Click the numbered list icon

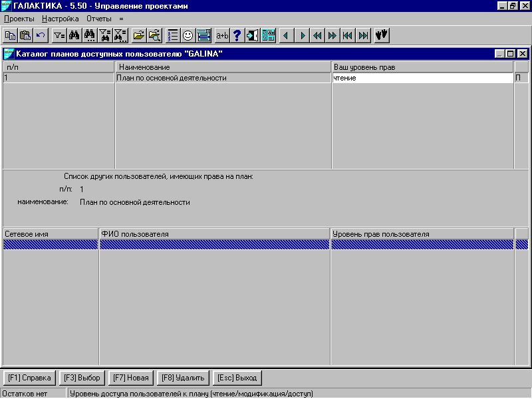[x=173, y=35]
